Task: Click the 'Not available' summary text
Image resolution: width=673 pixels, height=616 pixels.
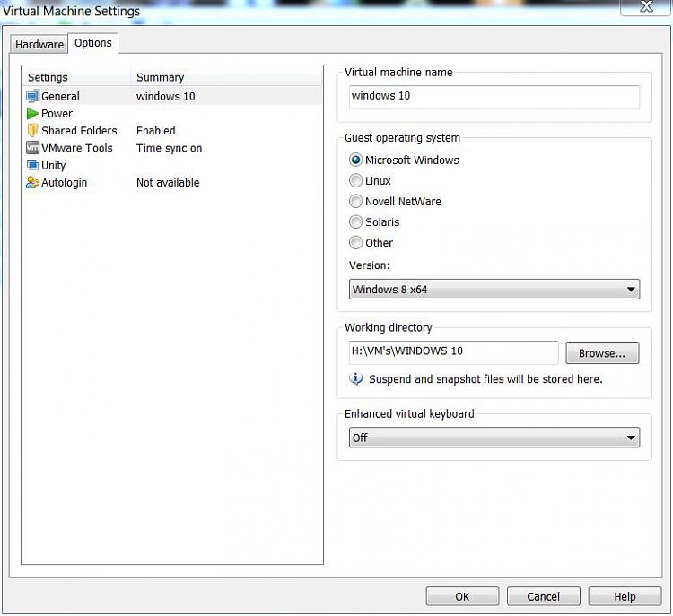Action: coord(168,183)
